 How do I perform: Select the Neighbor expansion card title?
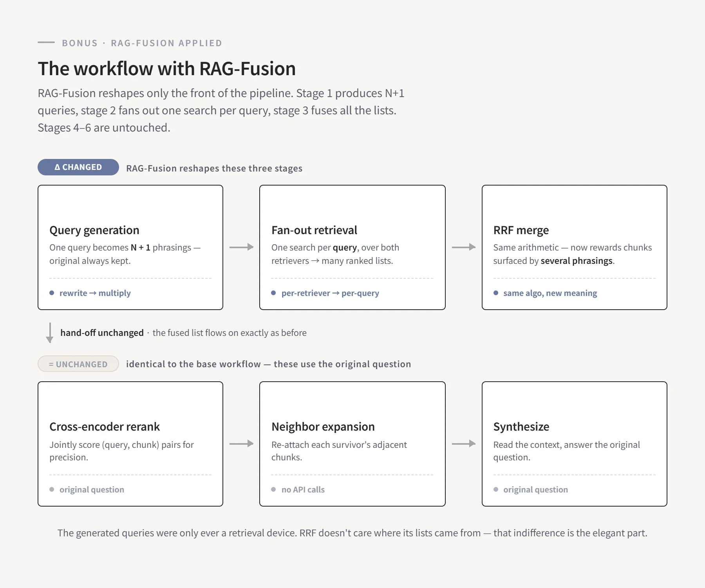pyautogui.click(x=323, y=427)
